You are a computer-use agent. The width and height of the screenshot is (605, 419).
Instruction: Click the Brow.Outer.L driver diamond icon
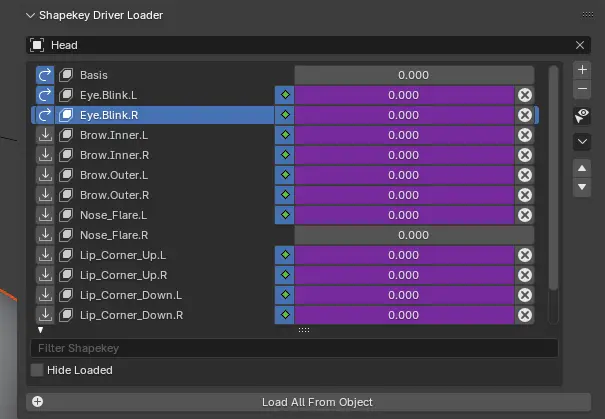tap(285, 175)
